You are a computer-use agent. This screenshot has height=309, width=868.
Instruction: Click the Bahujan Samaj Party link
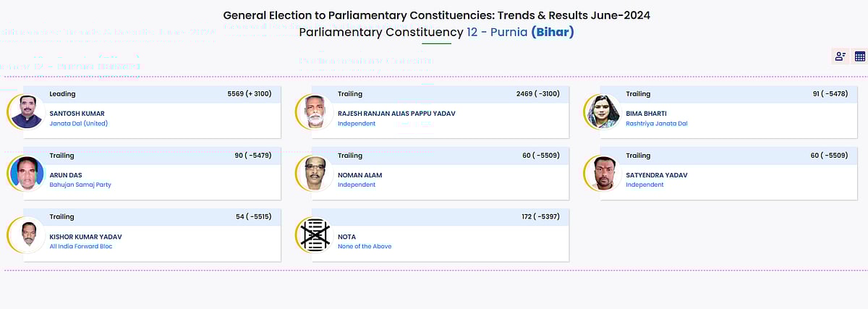coord(80,185)
